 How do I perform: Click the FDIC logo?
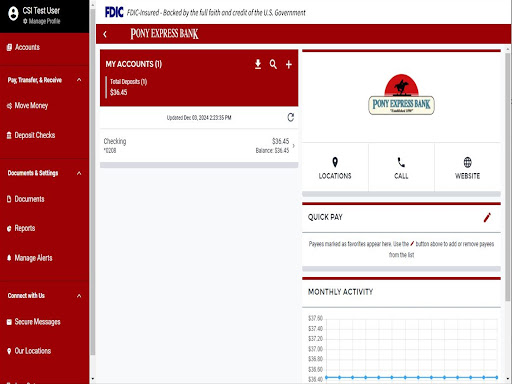click(x=114, y=12)
